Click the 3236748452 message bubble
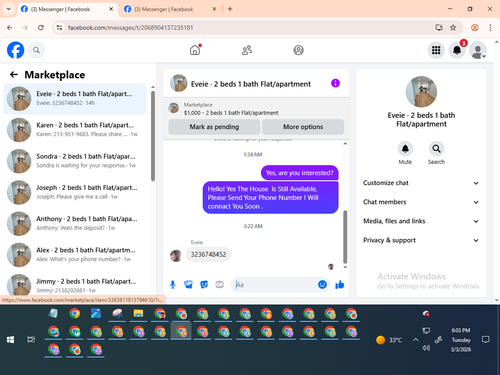Image resolution: width=500 pixels, height=375 pixels. tap(208, 254)
